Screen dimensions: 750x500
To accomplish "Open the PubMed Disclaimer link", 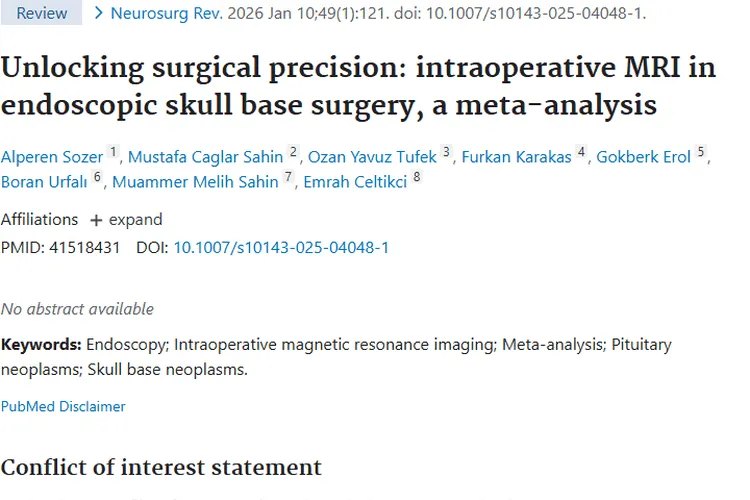I will click(x=63, y=406).
